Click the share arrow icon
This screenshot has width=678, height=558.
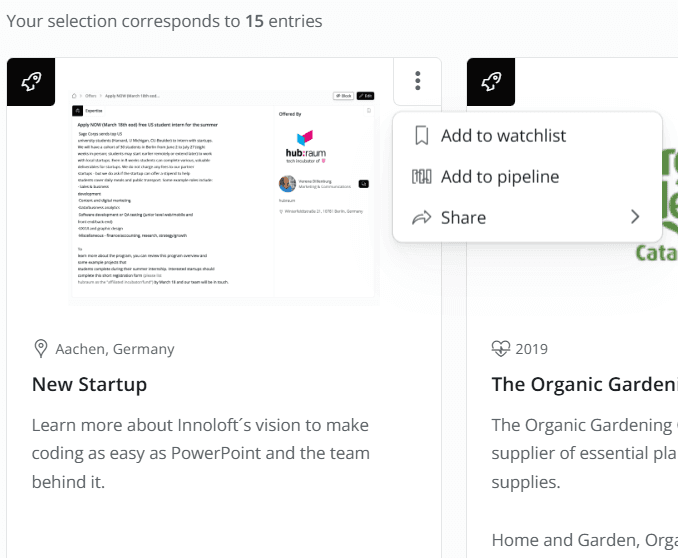click(x=422, y=218)
